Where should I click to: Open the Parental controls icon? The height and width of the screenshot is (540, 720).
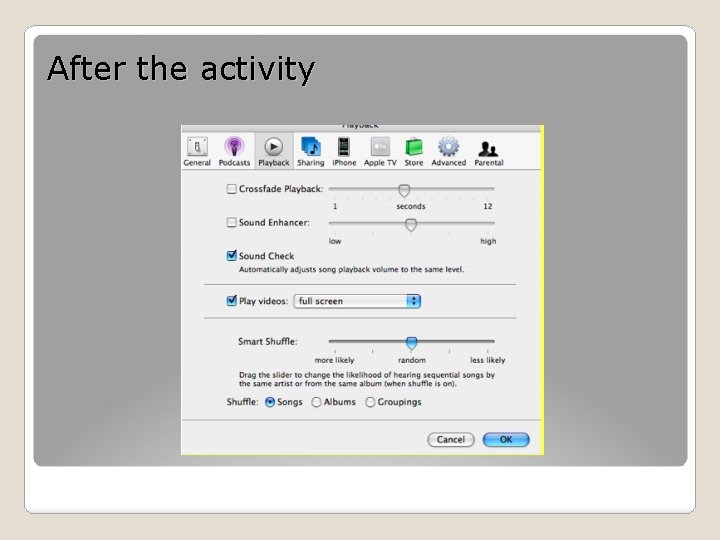point(489,151)
